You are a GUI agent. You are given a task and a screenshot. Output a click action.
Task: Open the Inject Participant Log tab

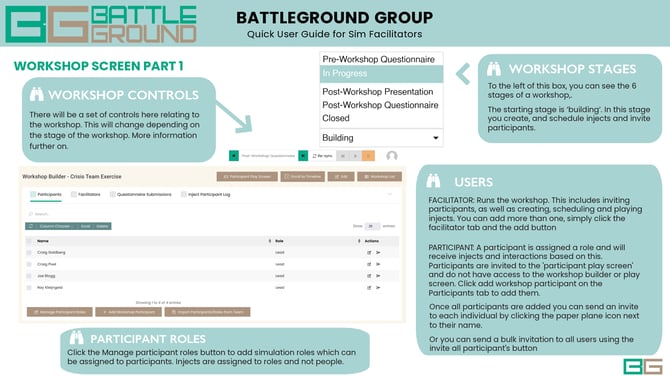point(206,194)
